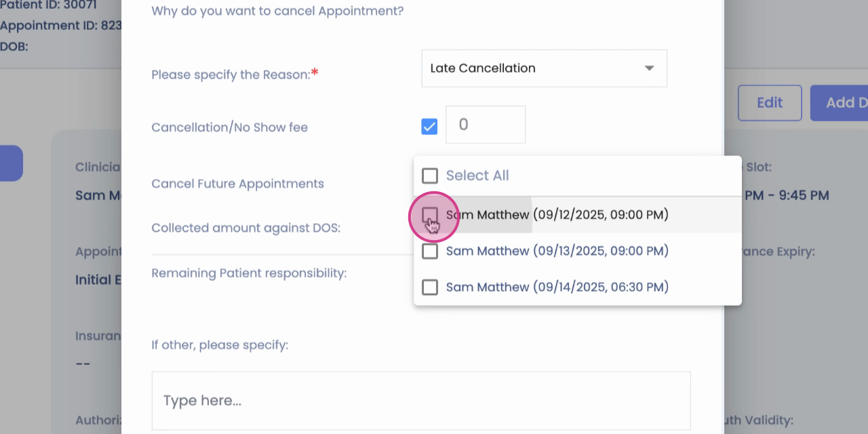Click the Select All option label
The image size is (868, 434).
[477, 176]
